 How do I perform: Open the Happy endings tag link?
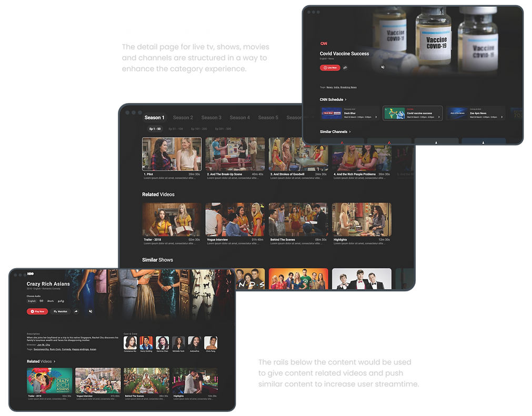pyautogui.click(x=80, y=350)
